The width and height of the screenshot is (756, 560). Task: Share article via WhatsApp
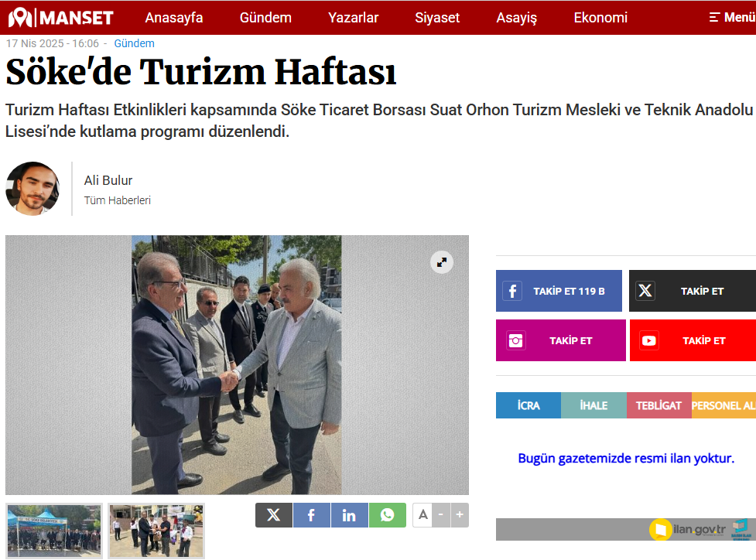point(387,515)
